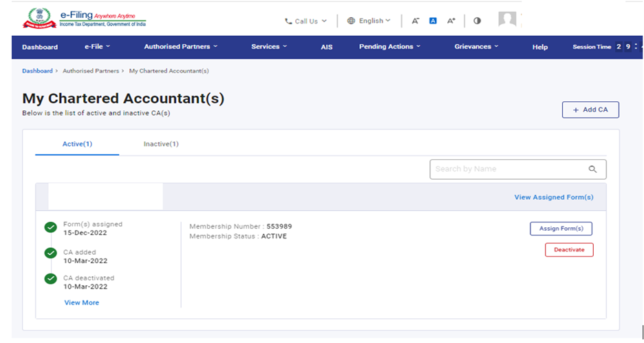
Task: Reset to default font size icon
Action: tap(433, 21)
